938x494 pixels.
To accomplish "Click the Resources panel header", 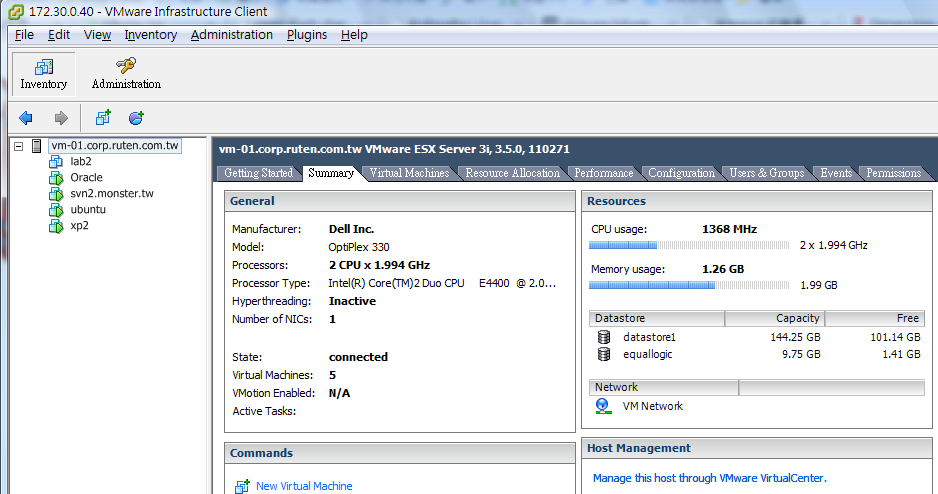I will click(756, 202).
